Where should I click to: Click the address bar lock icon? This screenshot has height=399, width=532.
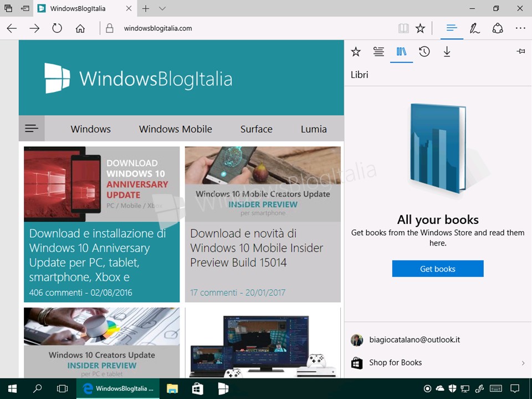[109, 28]
